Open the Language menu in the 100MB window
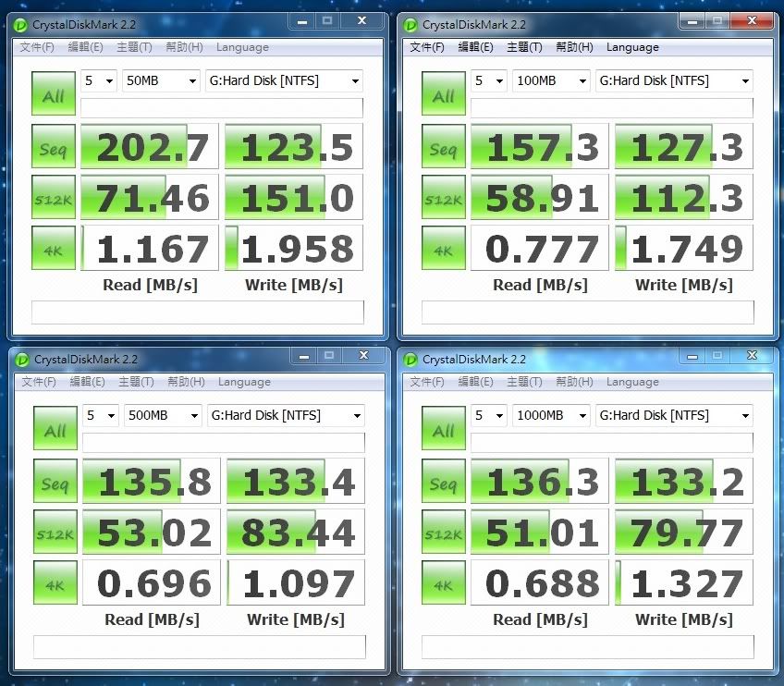This screenshot has height=686, width=784. (x=632, y=47)
